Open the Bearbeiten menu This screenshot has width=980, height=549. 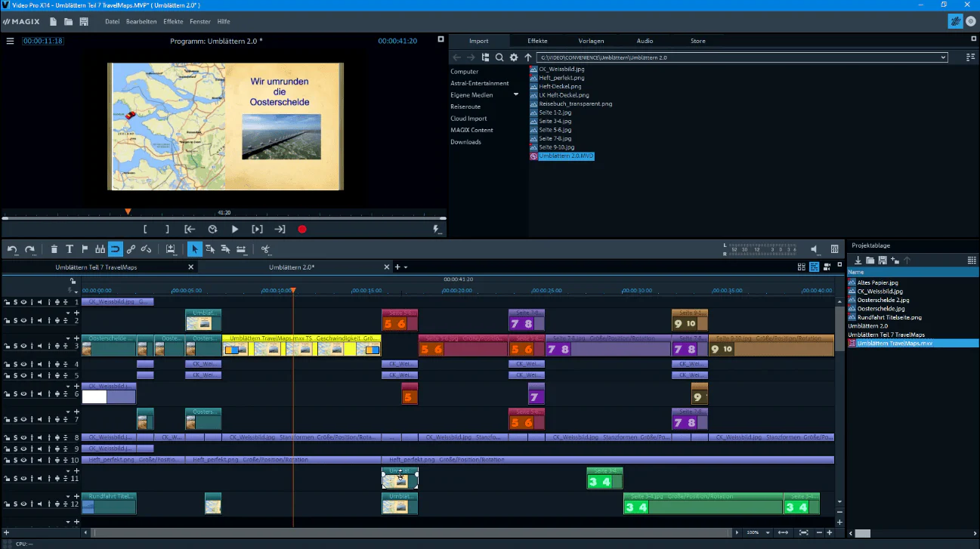coord(141,22)
